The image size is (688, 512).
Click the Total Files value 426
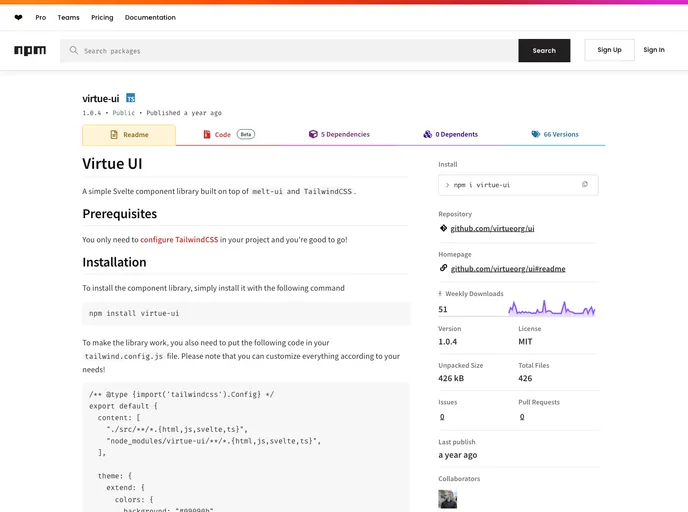tap(525, 378)
